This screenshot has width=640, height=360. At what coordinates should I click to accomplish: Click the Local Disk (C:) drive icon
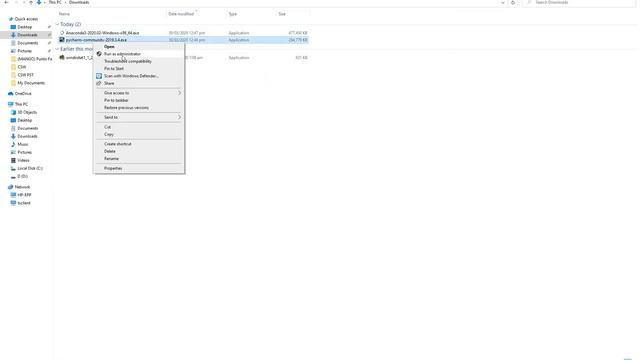tap(13, 168)
